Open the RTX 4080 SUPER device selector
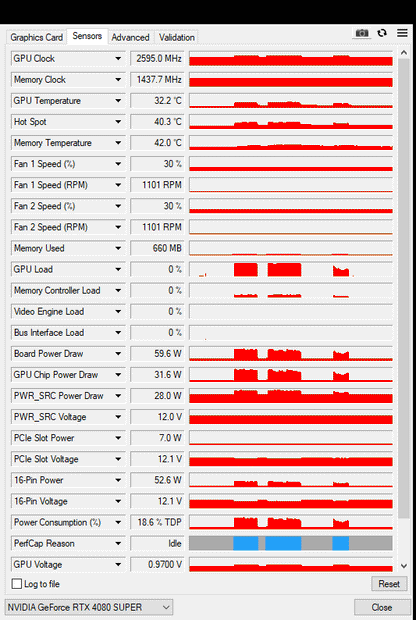The height and width of the screenshot is (620, 416). coord(89,607)
